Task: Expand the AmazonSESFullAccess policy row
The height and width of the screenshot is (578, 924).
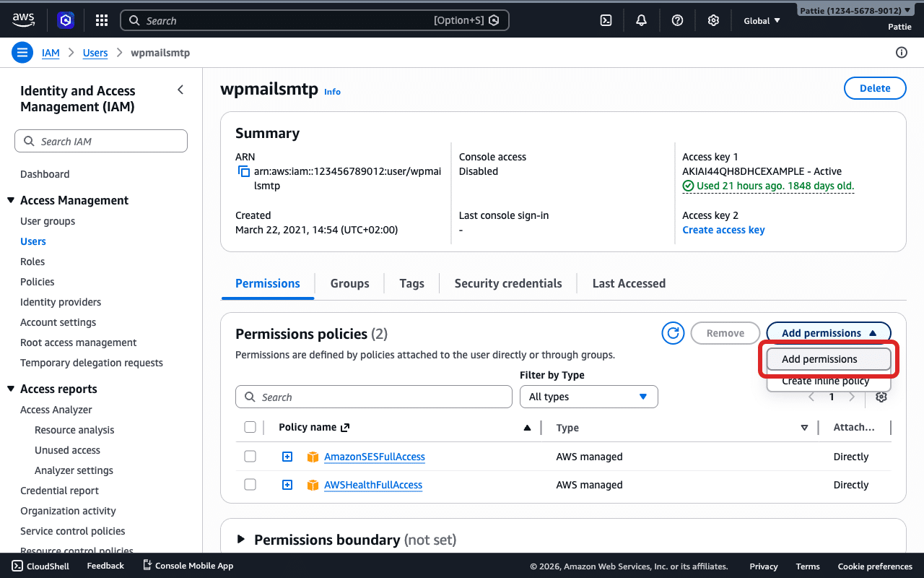Action: click(x=287, y=457)
